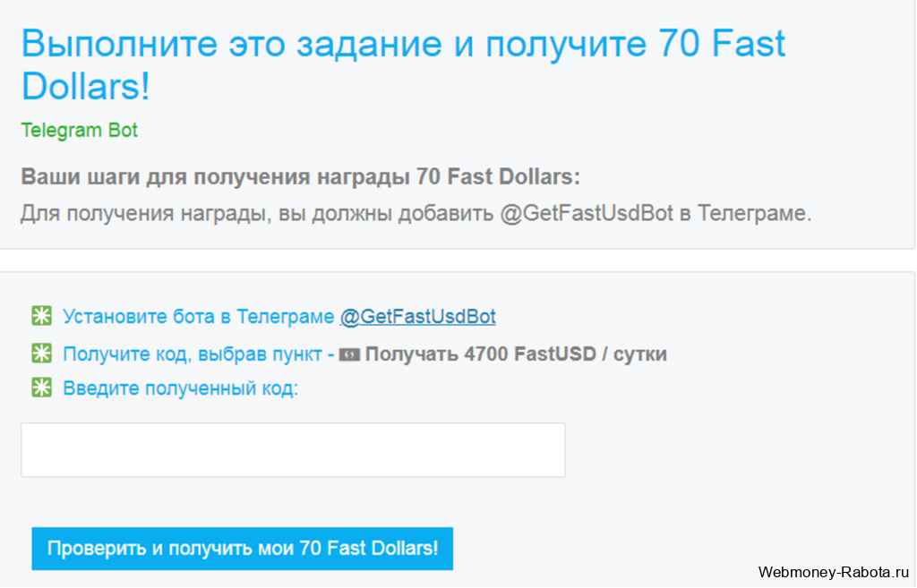Click the text 'Получите код, выбрав пункт -'
917x588 pixels.
coord(198,354)
